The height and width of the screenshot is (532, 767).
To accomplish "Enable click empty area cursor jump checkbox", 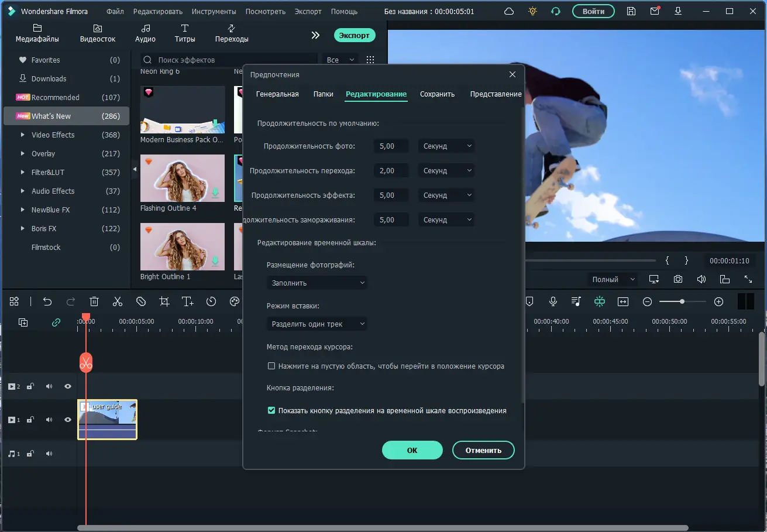I will (271, 366).
